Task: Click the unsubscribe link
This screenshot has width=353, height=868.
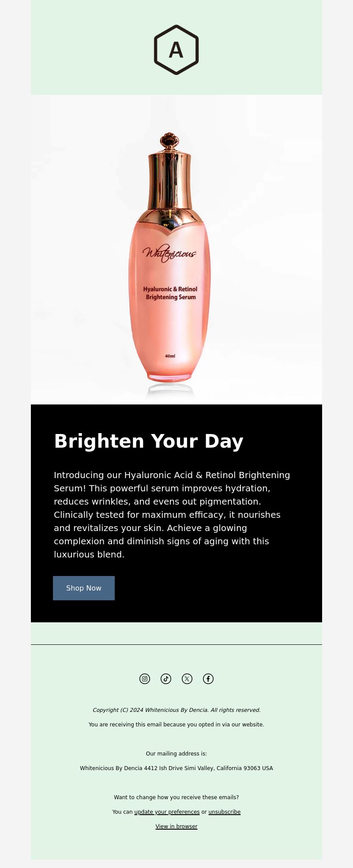Action: point(225,812)
